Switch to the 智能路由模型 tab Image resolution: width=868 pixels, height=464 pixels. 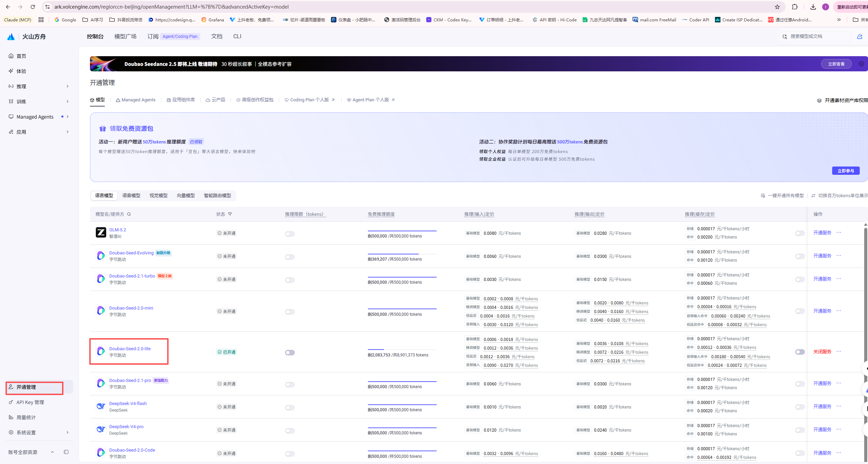coord(218,195)
